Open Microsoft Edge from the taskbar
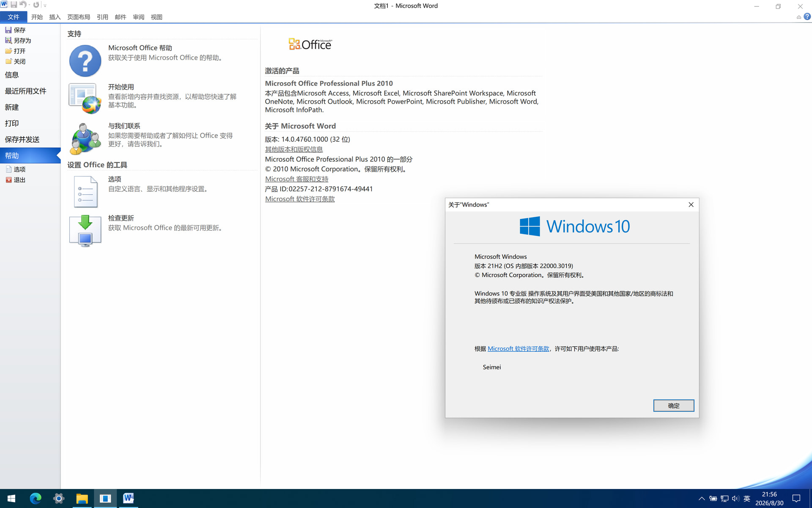The height and width of the screenshot is (508, 812). click(36, 498)
